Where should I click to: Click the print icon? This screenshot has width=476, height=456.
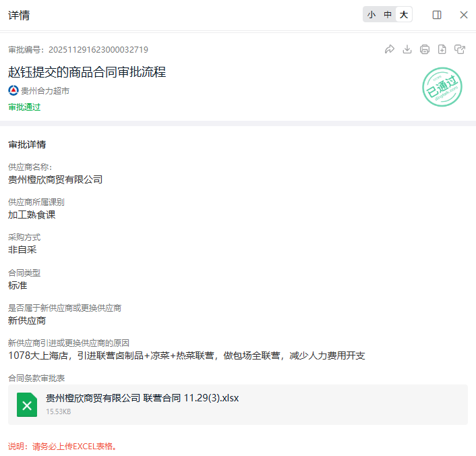pyautogui.click(x=424, y=49)
